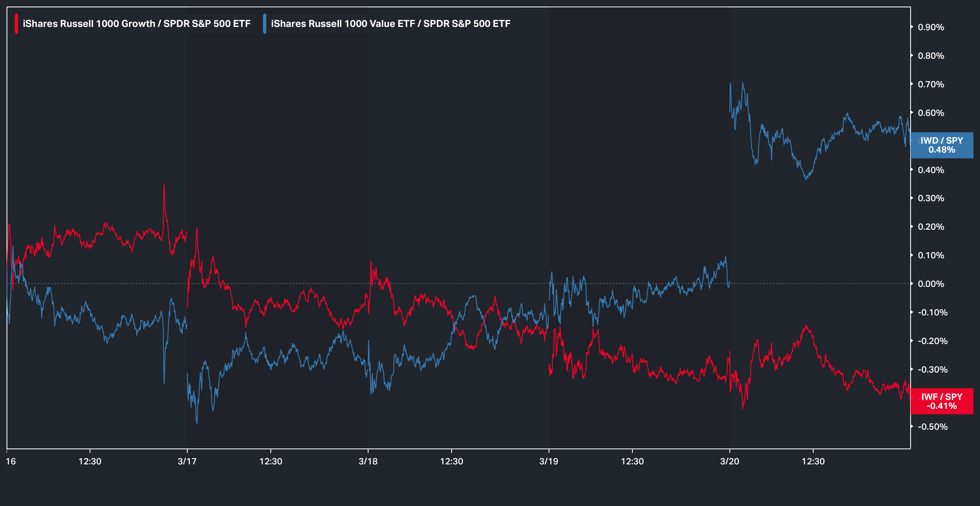The image size is (980, 506).
Task: Click the -0.10% label on the price axis
Action: [x=932, y=313]
